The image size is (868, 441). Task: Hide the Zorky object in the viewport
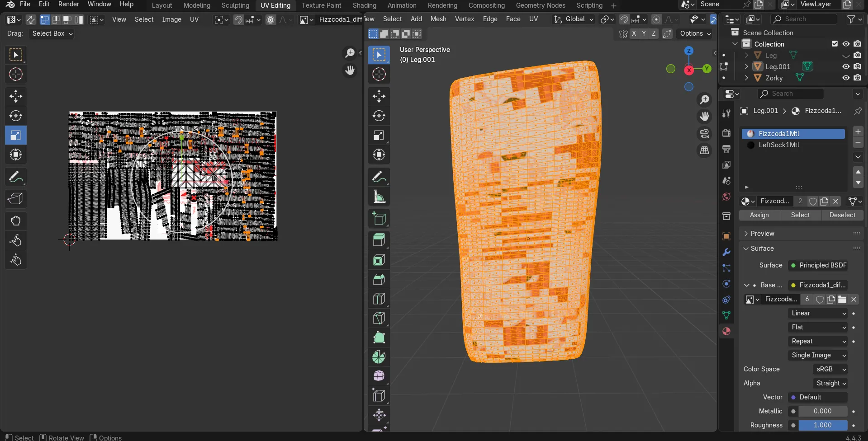click(845, 78)
